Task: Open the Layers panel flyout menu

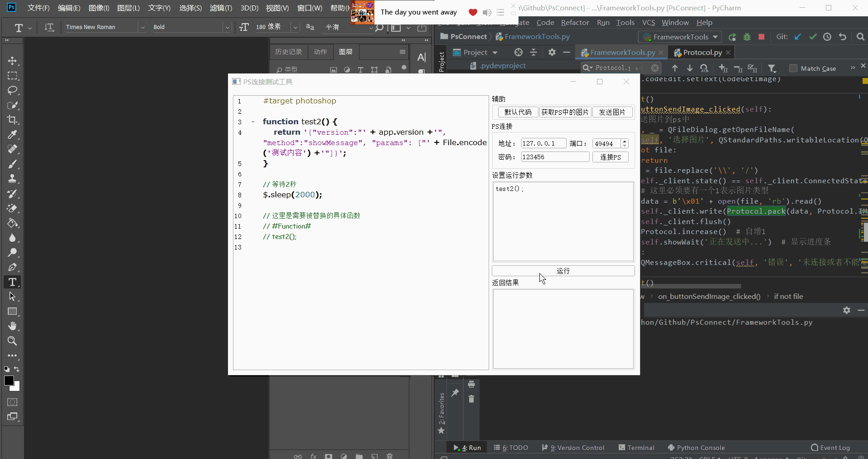Action: point(402,52)
